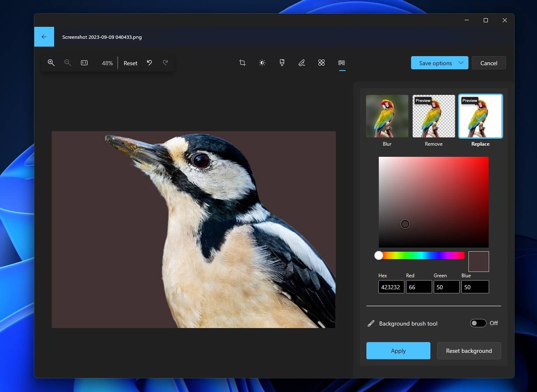Undo the last edit
The width and height of the screenshot is (537, 392).
click(149, 63)
